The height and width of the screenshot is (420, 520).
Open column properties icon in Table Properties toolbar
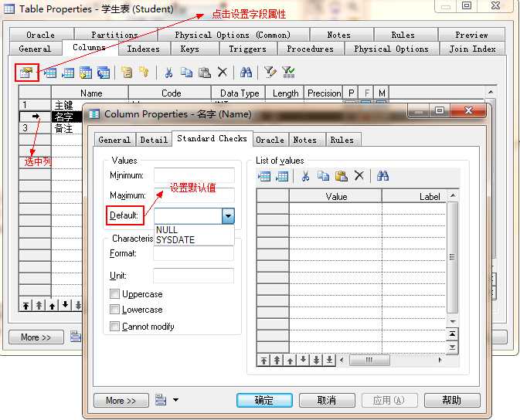(26, 72)
